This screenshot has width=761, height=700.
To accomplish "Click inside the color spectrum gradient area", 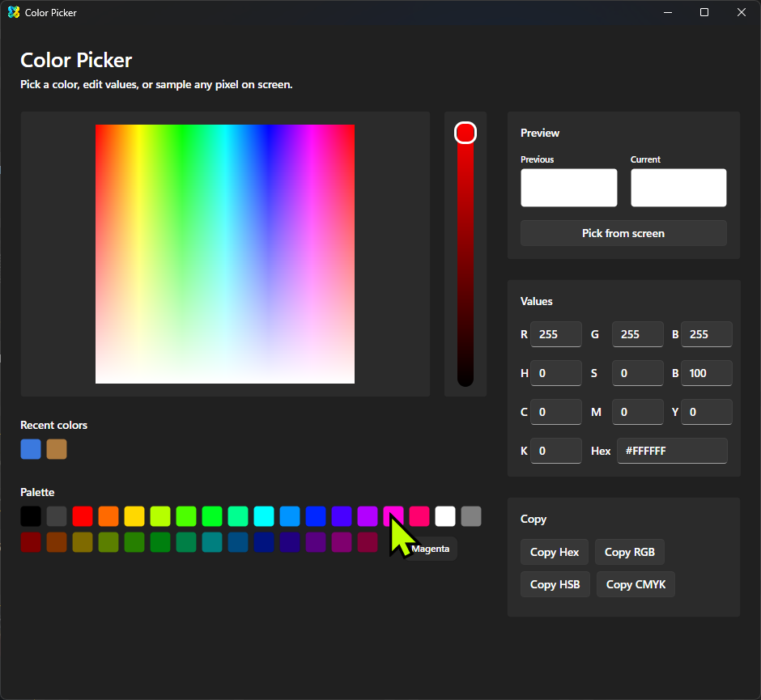I will 225,254.
